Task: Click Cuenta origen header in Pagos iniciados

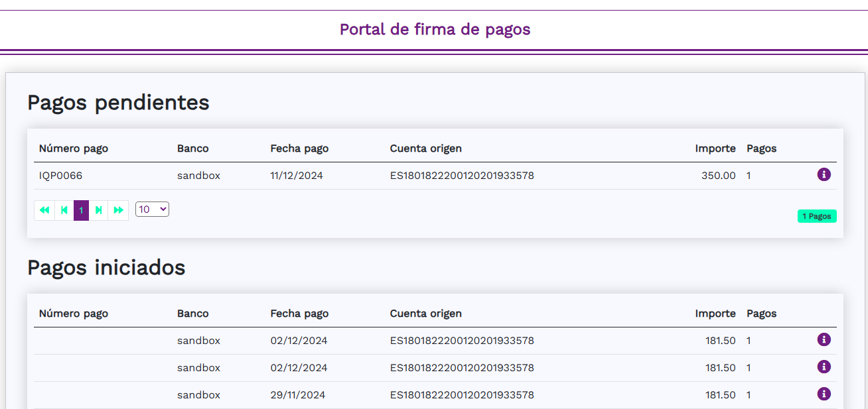Action: click(425, 314)
